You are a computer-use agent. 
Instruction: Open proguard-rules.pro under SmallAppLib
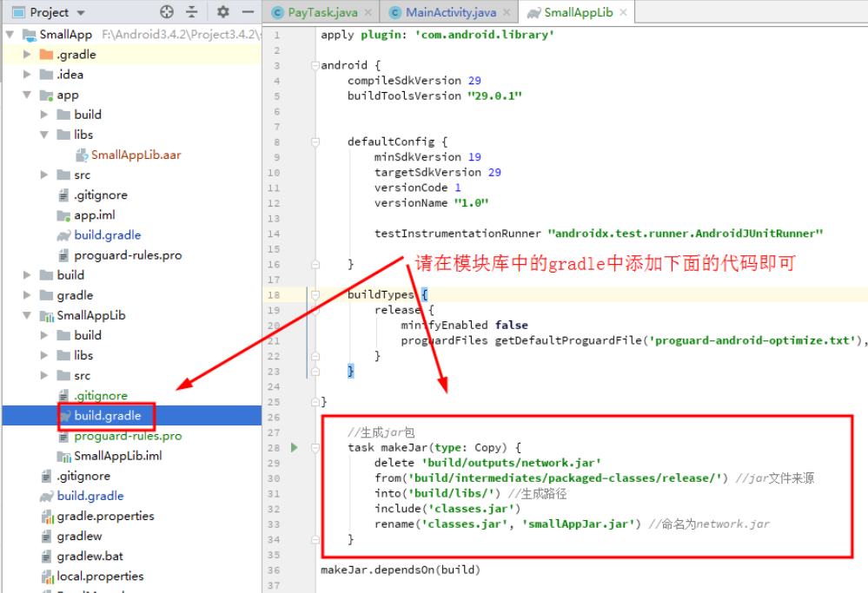[x=126, y=435]
